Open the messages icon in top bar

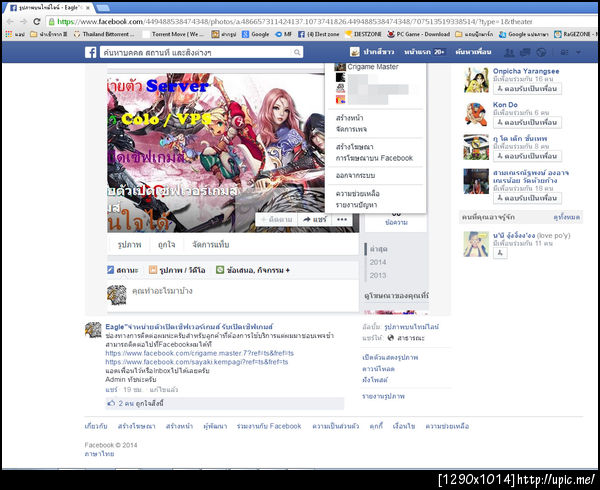(x=525, y=52)
